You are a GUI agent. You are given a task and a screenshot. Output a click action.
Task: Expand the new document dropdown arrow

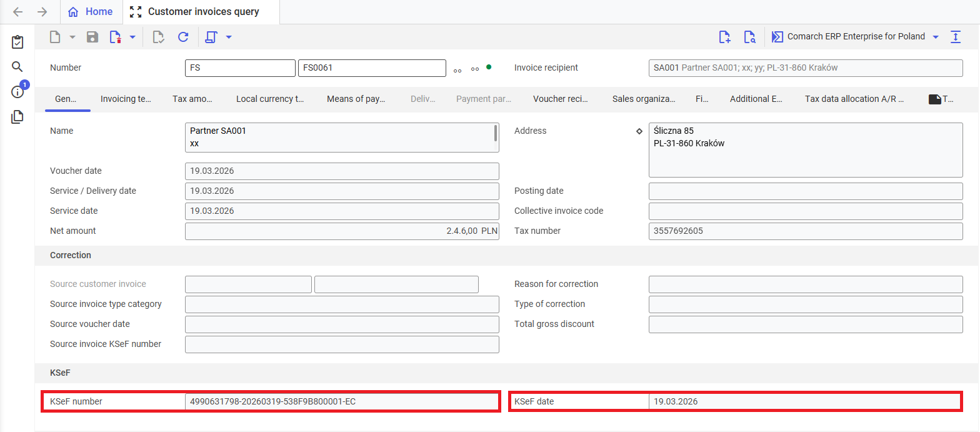click(72, 37)
